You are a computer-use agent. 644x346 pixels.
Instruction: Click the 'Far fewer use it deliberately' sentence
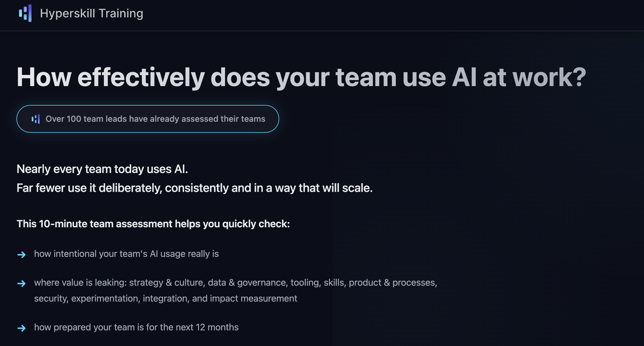point(194,188)
